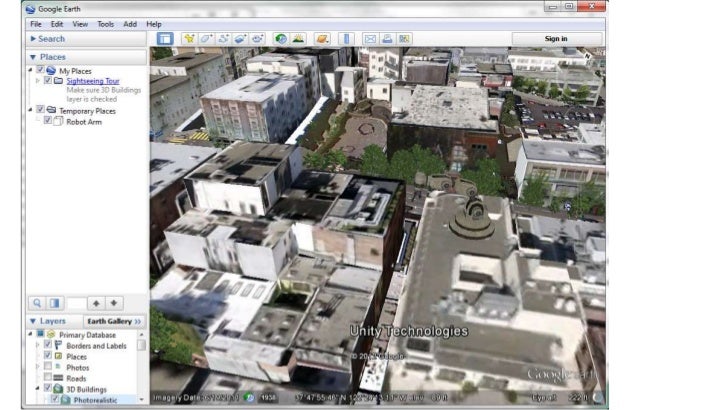Open the File menu

tap(36, 24)
